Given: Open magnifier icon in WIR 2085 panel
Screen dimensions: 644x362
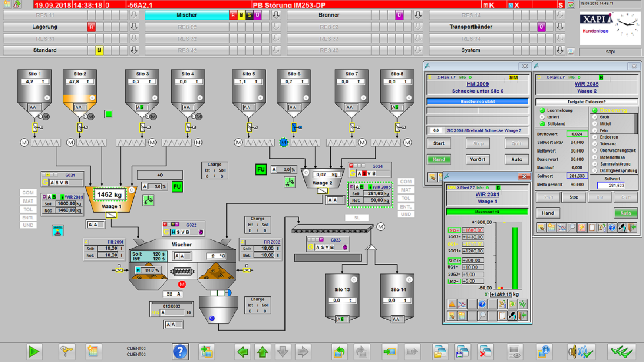Looking at the screenshot, I should [x=572, y=227].
